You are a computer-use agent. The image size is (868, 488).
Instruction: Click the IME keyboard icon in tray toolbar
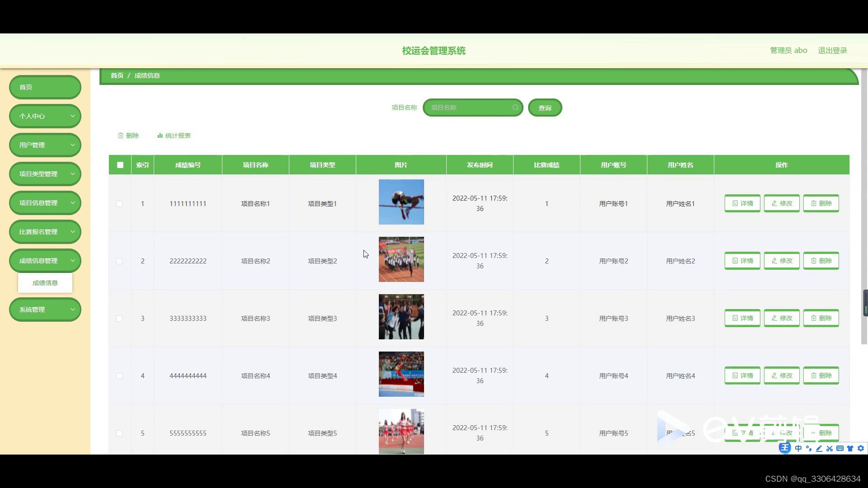[x=840, y=448]
